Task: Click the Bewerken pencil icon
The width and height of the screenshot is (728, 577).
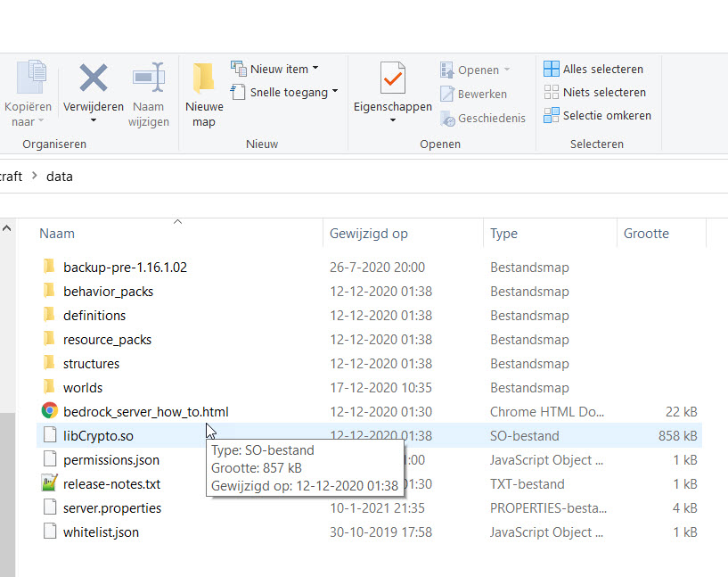Action: [x=447, y=94]
